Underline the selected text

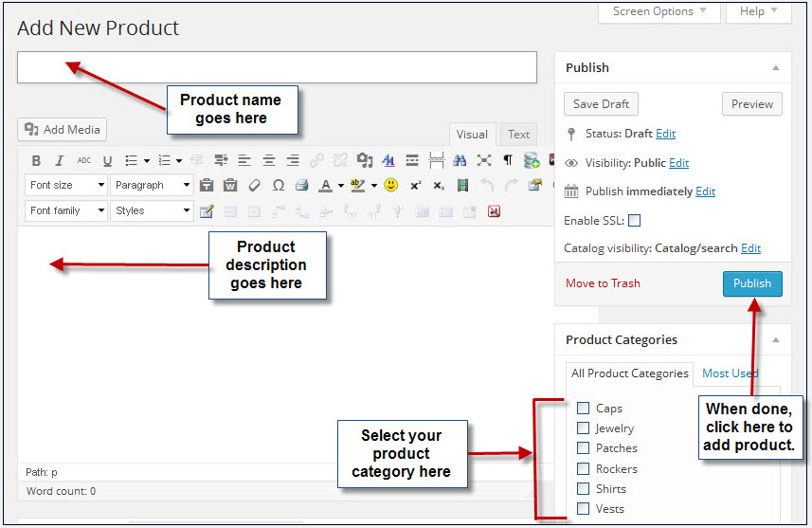107,160
